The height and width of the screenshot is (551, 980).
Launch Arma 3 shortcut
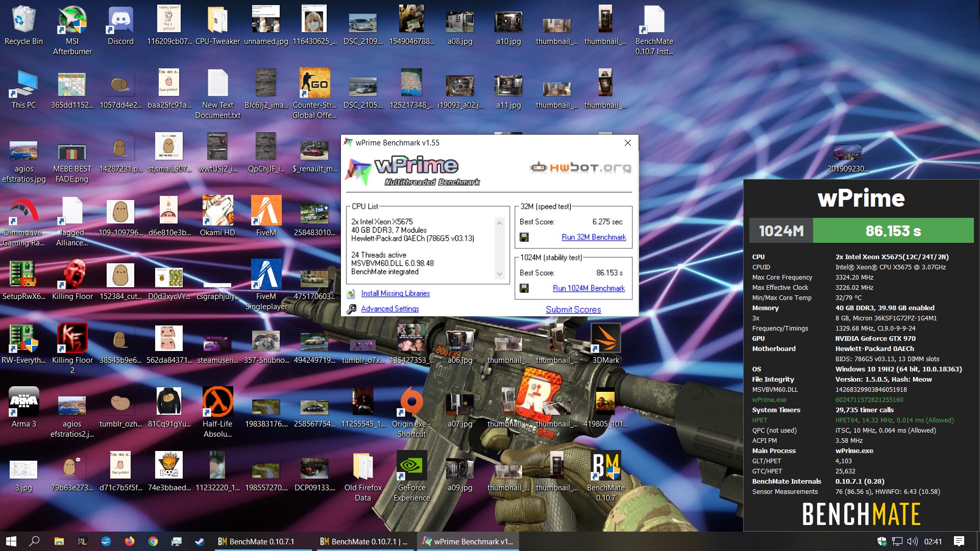(23, 408)
